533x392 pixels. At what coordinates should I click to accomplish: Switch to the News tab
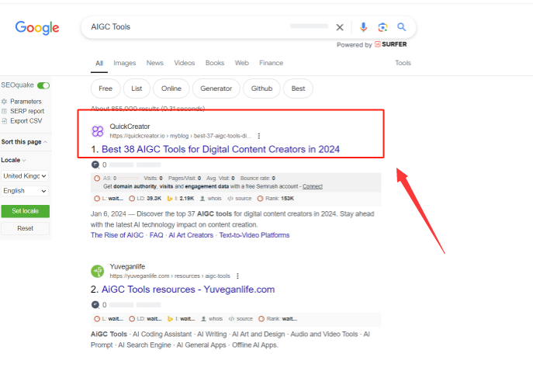[x=155, y=63]
